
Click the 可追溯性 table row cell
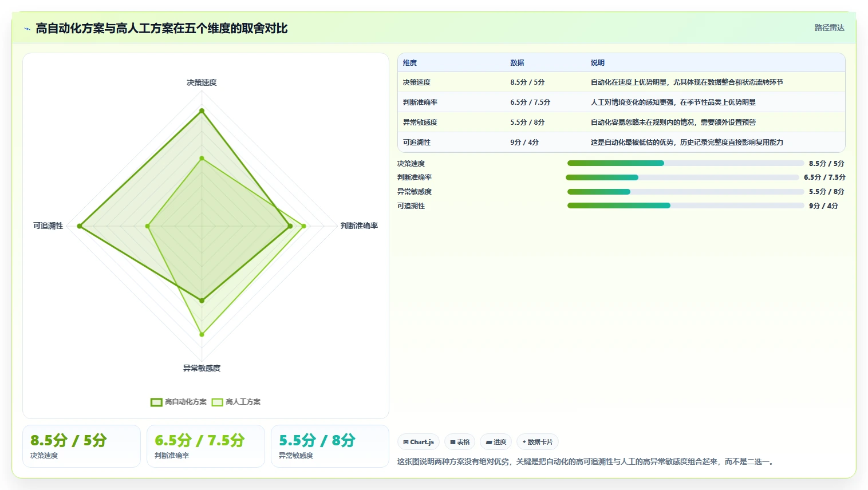pyautogui.click(x=417, y=143)
